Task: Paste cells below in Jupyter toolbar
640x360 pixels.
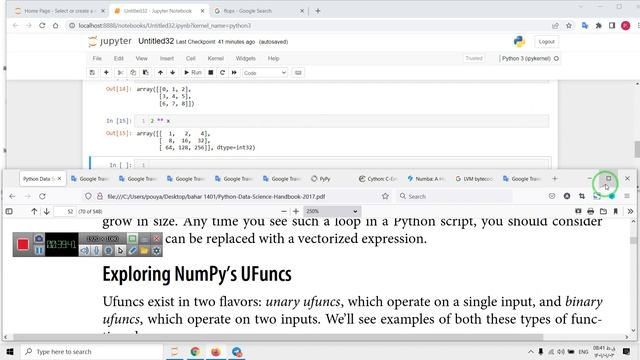Action: (145, 73)
